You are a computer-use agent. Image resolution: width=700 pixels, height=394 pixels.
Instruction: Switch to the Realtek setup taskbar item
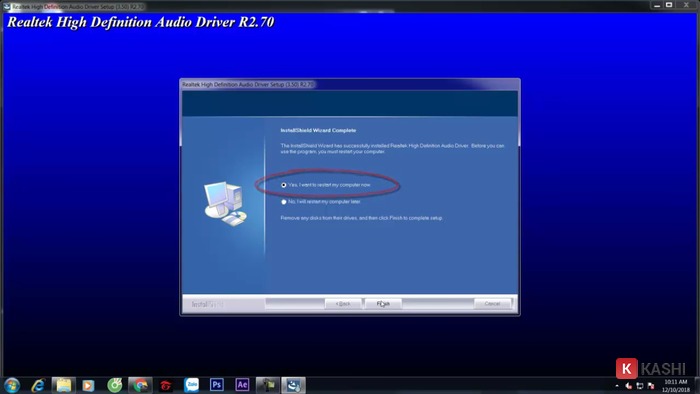(293, 385)
